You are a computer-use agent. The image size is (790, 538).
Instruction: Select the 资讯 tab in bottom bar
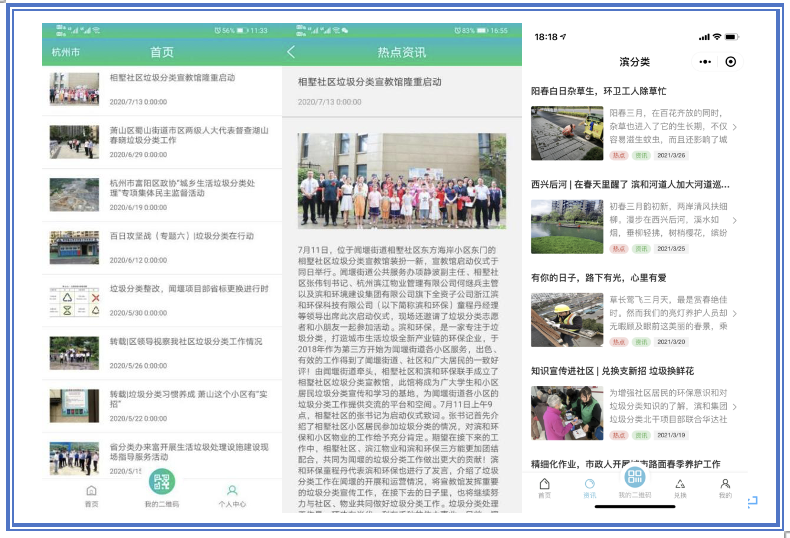(589, 486)
